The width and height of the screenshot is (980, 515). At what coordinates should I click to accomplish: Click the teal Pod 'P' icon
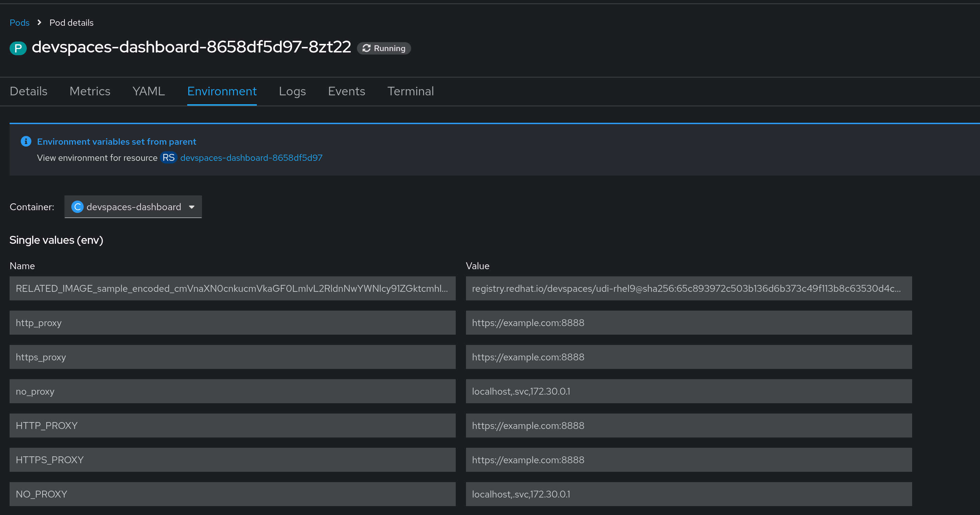click(x=18, y=48)
